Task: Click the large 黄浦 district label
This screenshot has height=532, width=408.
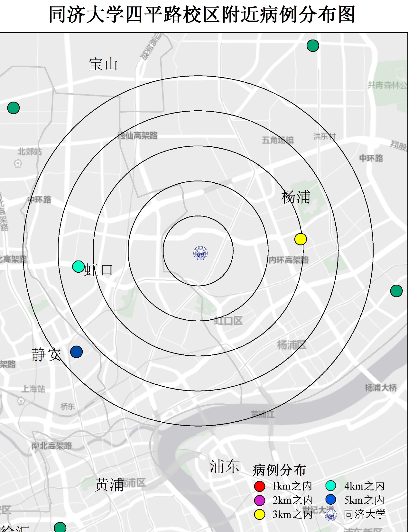Action: (x=109, y=485)
